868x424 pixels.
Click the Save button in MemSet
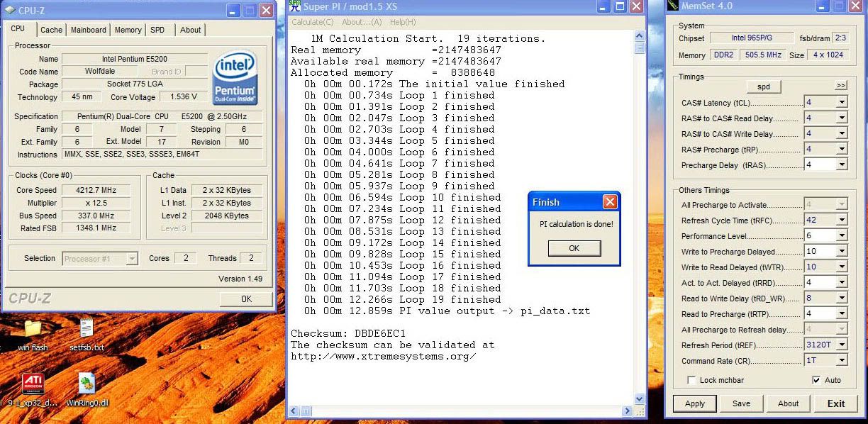pyautogui.click(x=741, y=403)
